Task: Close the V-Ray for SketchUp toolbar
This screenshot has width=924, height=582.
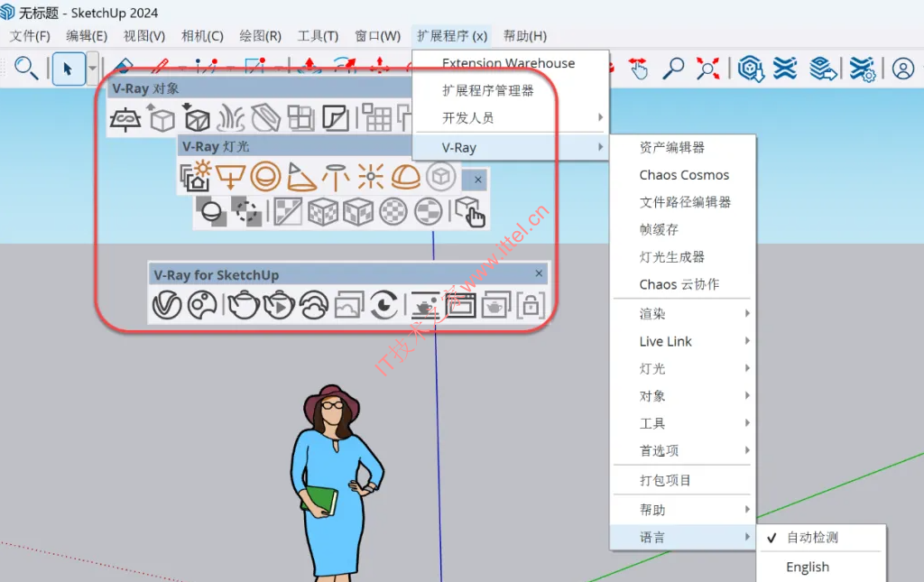Action: pyautogui.click(x=539, y=273)
